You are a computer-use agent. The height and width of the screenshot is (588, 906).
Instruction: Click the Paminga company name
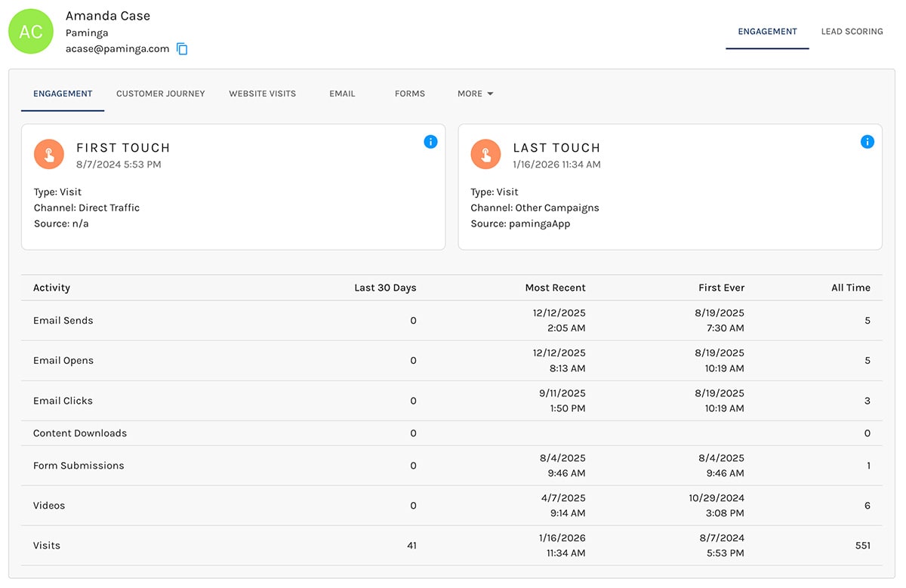pos(86,32)
